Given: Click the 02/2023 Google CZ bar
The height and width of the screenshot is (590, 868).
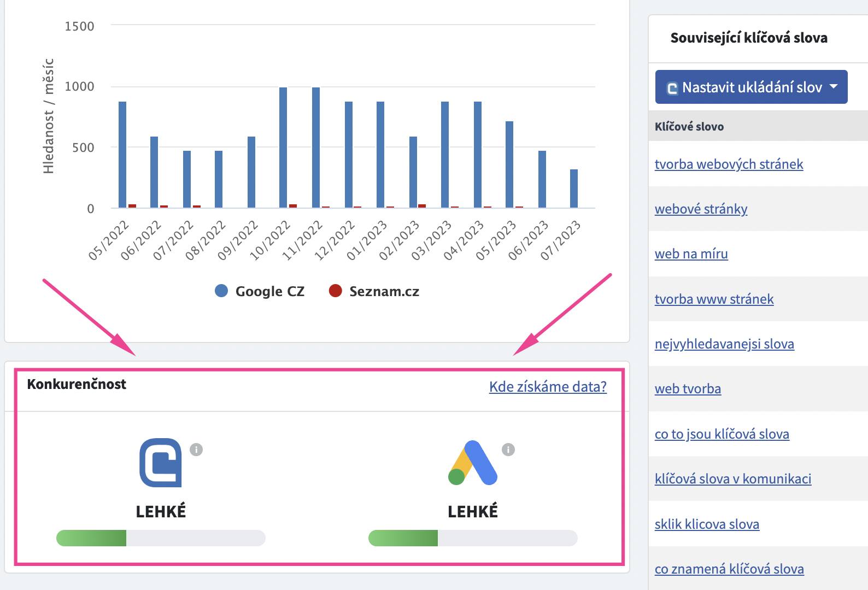Looking at the screenshot, I should (413, 172).
